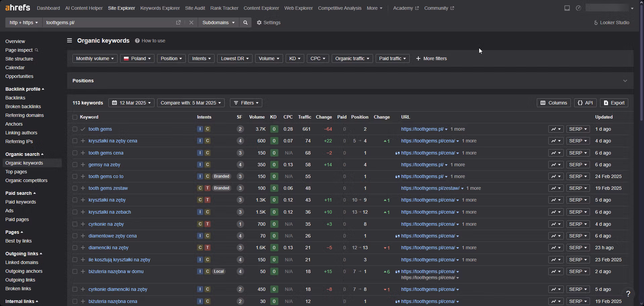Open the diamenciki na zęby keyword link
This screenshot has width=644, height=306.
coord(108,248)
